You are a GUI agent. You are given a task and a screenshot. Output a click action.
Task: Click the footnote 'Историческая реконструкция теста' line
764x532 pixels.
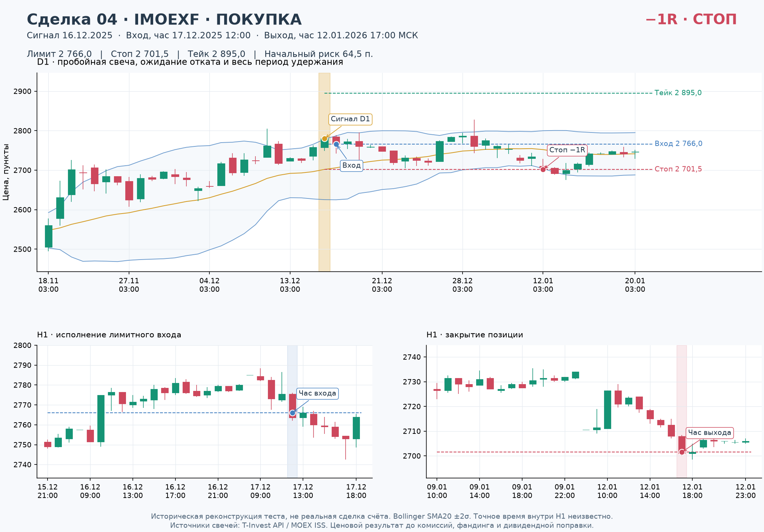382,517
